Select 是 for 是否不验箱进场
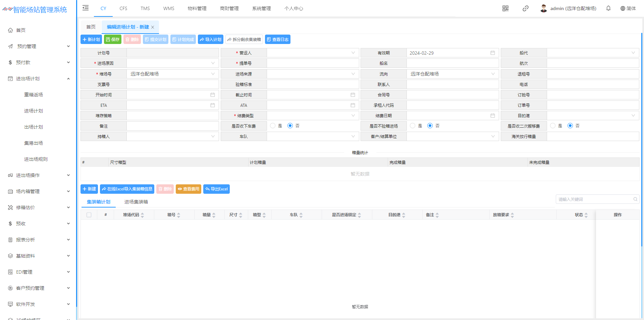 [x=413, y=126]
